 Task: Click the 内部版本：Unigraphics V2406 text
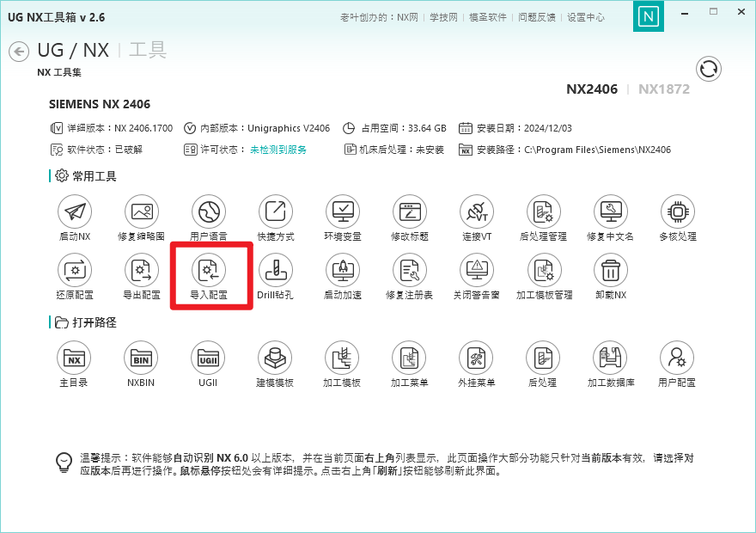pos(265,128)
